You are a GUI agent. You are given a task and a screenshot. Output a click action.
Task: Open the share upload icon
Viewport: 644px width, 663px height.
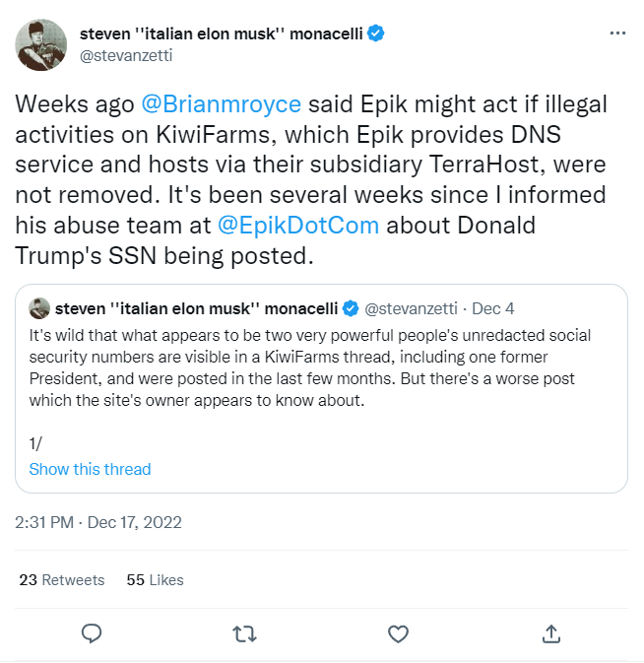coord(551,633)
